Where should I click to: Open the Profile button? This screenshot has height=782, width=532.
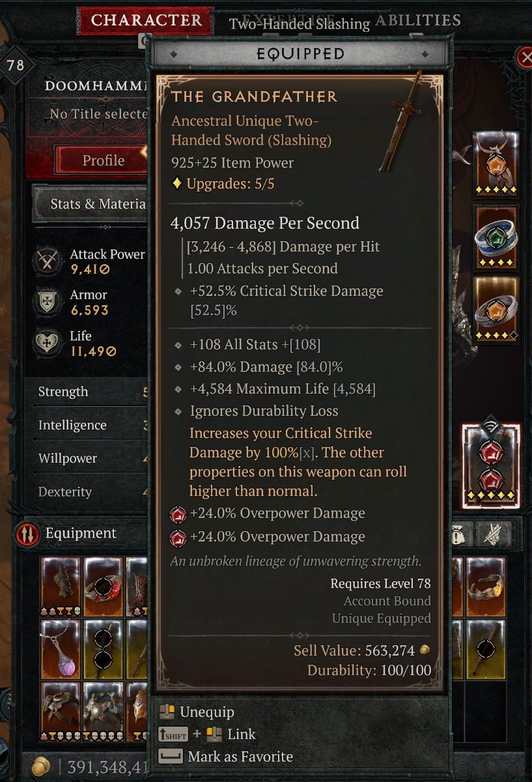pos(103,160)
